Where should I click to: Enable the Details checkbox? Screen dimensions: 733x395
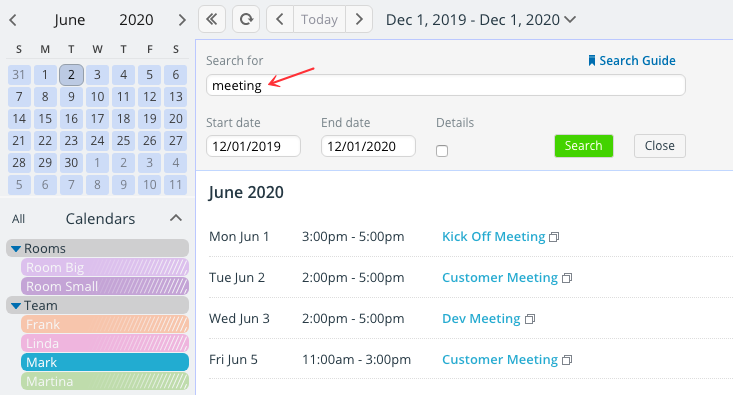(x=442, y=151)
